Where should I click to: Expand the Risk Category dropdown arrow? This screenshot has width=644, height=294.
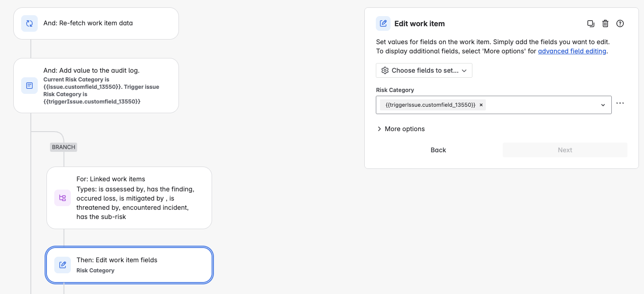[603, 105]
